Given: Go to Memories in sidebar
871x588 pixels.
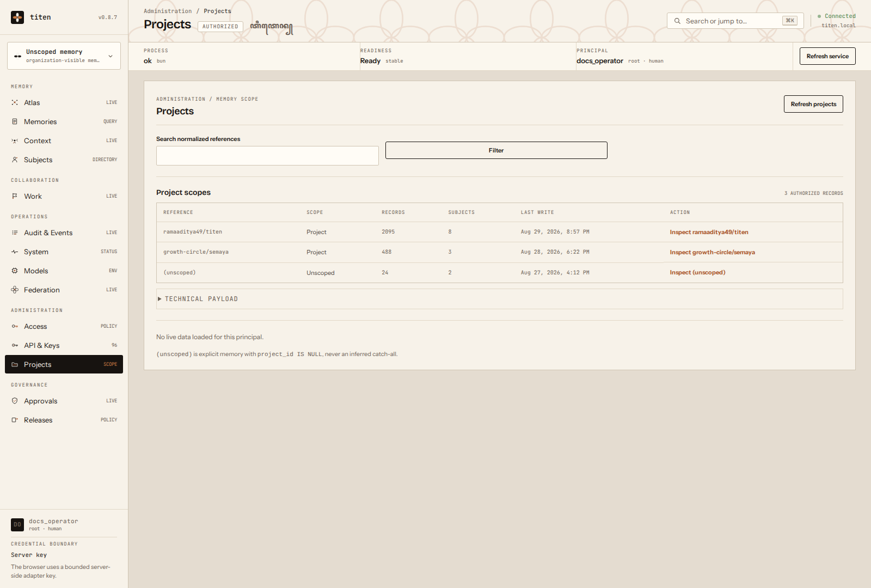Looking at the screenshot, I should tap(64, 121).
